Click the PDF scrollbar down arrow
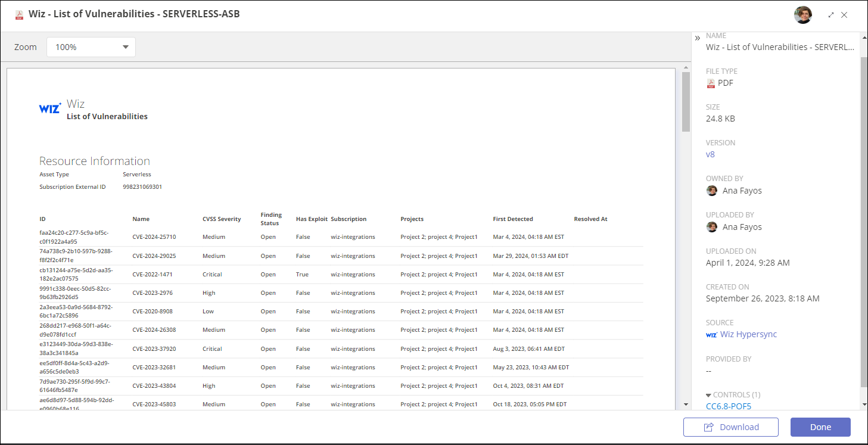The image size is (868, 445). [686, 405]
